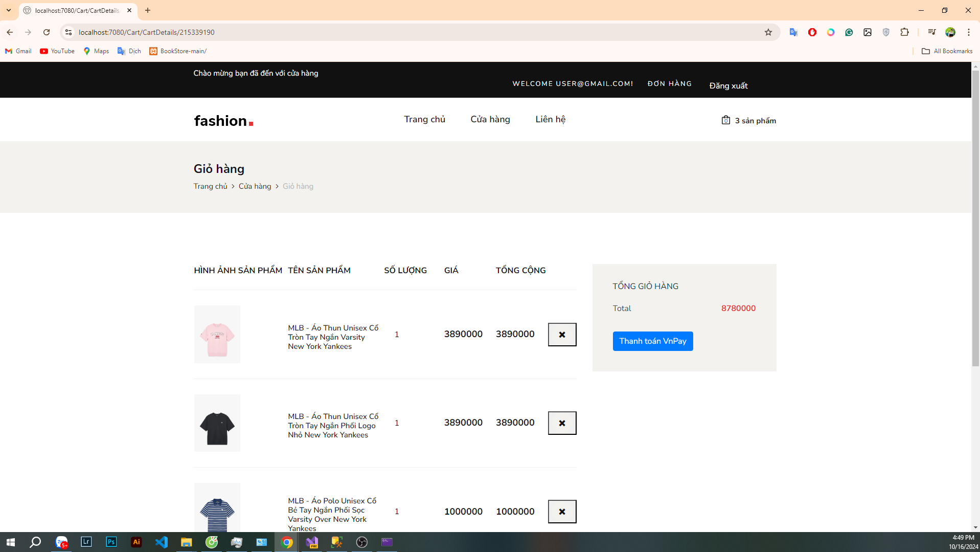Open Visual Studio Code from the taskbar
The width and height of the screenshot is (980, 552).
[161, 542]
